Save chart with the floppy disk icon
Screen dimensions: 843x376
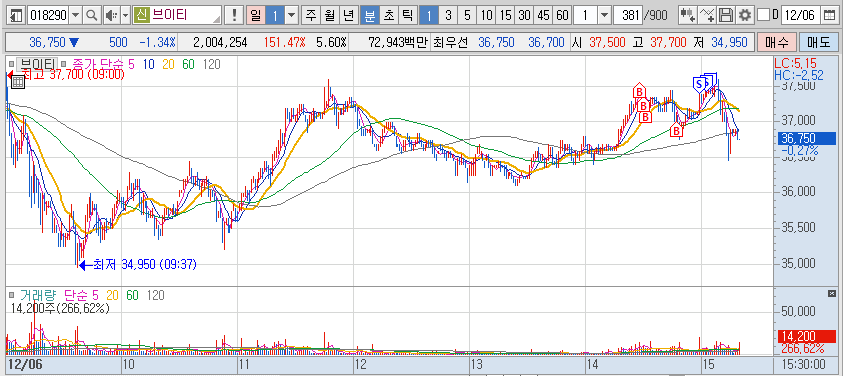726,15
